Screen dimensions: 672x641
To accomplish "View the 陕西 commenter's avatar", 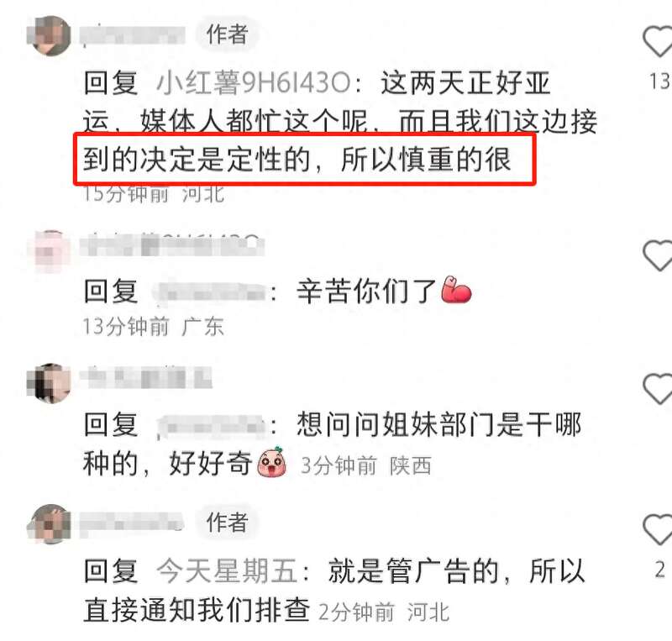I will (49, 383).
